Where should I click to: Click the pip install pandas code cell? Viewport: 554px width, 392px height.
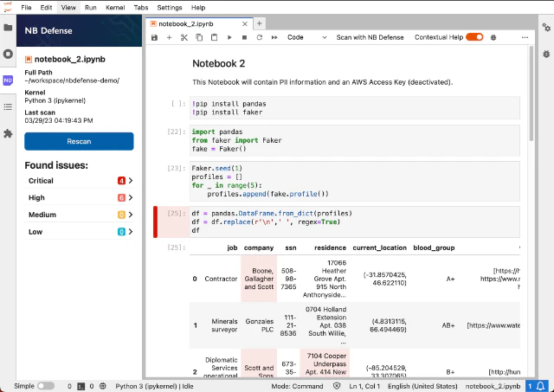[354, 108]
